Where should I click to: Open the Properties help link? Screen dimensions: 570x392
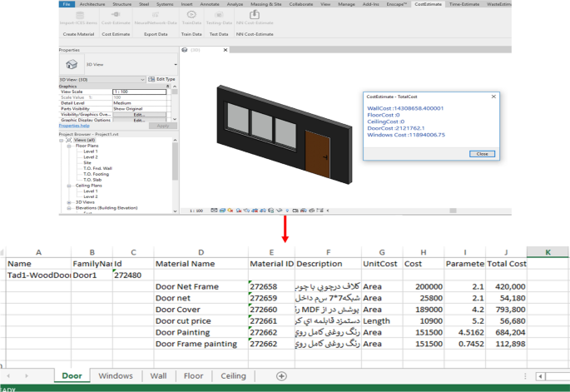click(x=74, y=126)
